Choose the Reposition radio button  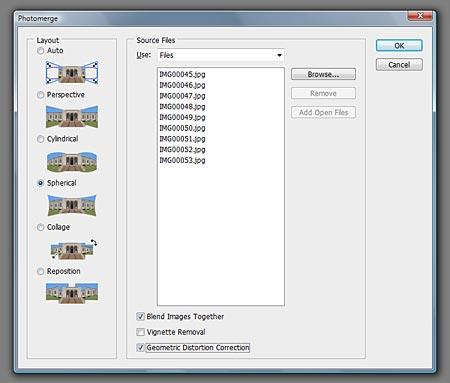coord(40,271)
